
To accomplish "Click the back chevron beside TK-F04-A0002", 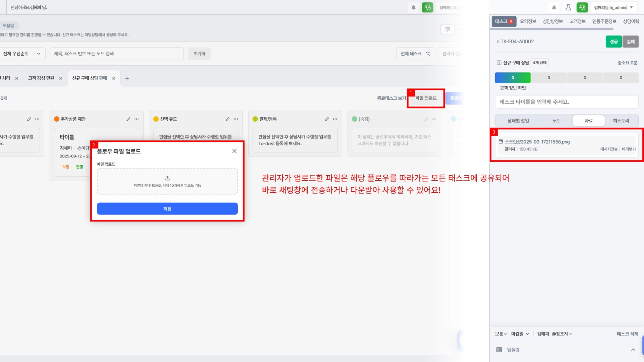I will [497, 41].
